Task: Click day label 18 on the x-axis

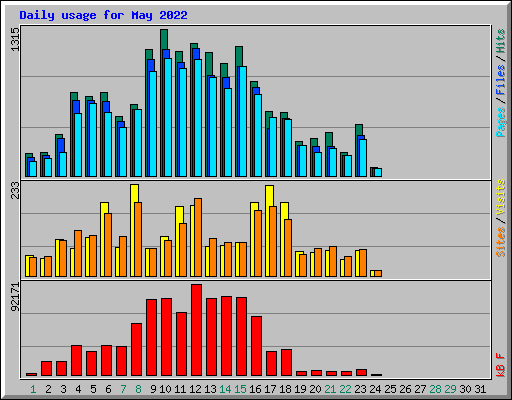Action: [286, 389]
